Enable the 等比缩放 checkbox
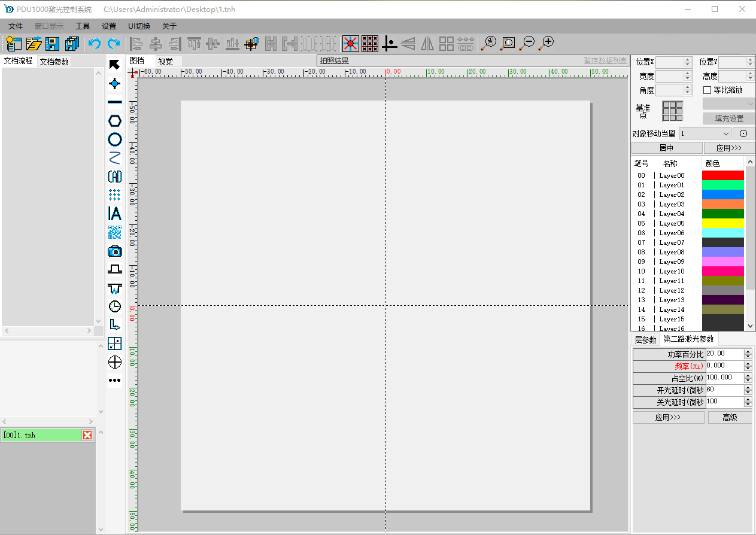 [x=708, y=90]
